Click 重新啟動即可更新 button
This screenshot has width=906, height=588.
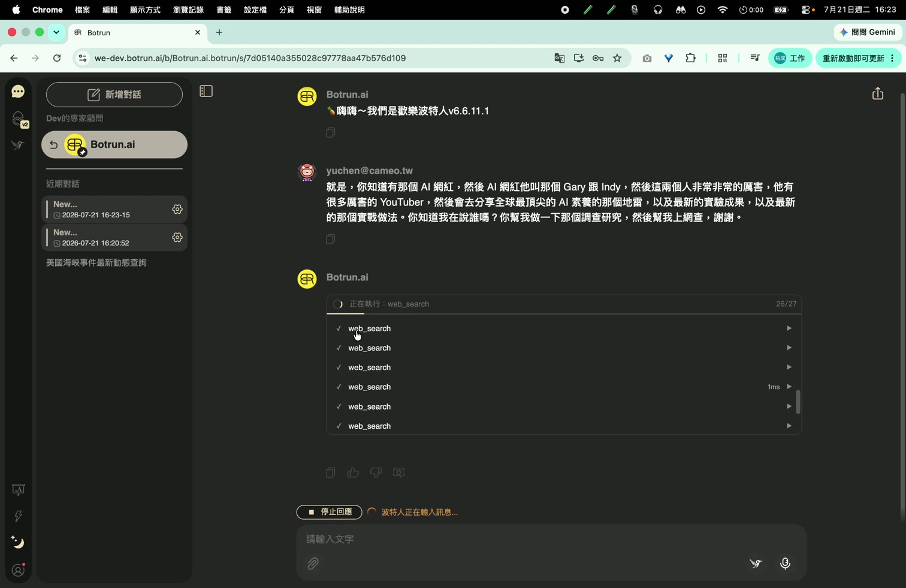point(858,58)
